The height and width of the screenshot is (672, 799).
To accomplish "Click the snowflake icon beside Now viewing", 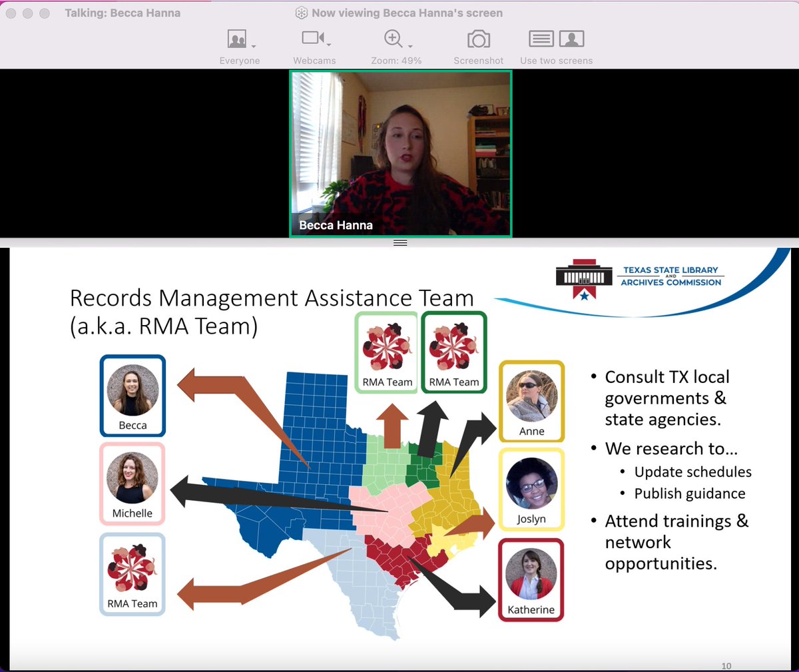I will 301,13.
